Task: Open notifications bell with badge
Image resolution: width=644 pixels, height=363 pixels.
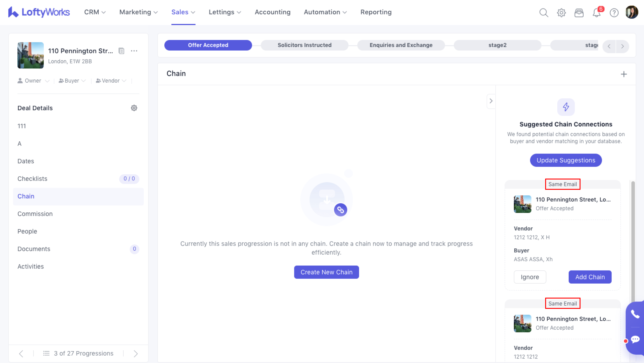Action: pos(597,13)
